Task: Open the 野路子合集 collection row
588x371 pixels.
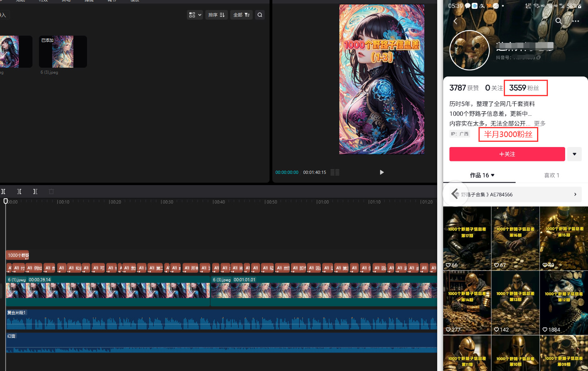Action: click(x=515, y=194)
